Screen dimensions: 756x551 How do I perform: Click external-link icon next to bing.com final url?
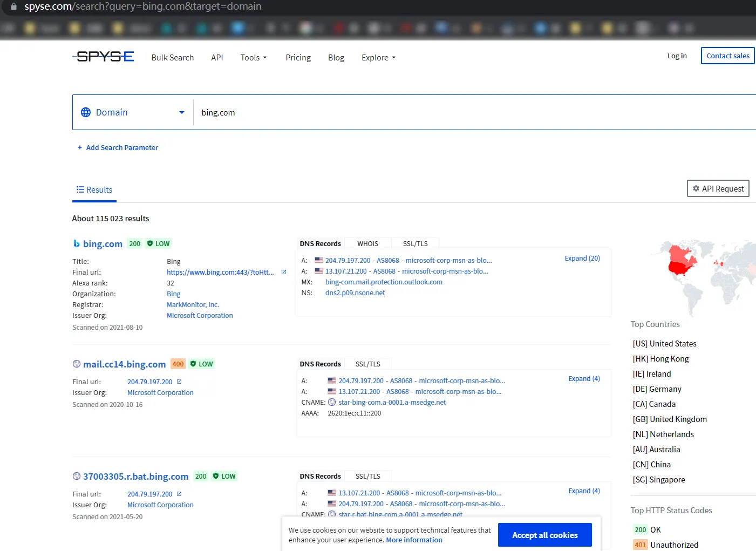point(284,272)
